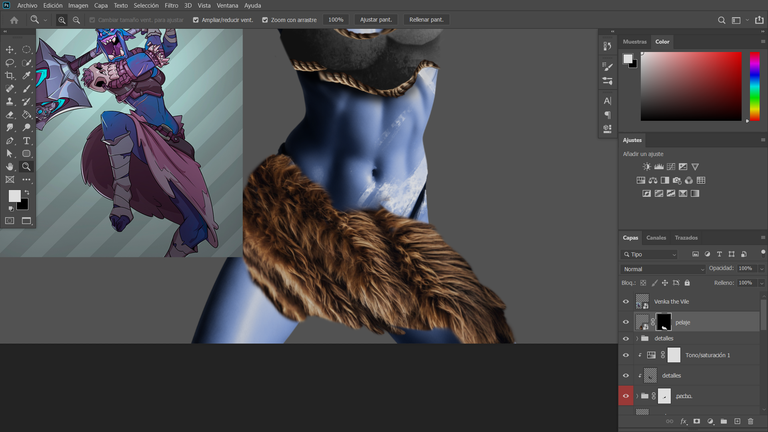Switch to the Trazados tab
The height and width of the screenshot is (432, 768).
[686, 238]
